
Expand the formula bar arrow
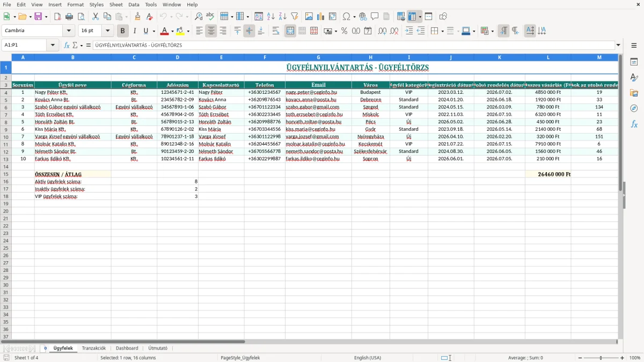click(618, 45)
